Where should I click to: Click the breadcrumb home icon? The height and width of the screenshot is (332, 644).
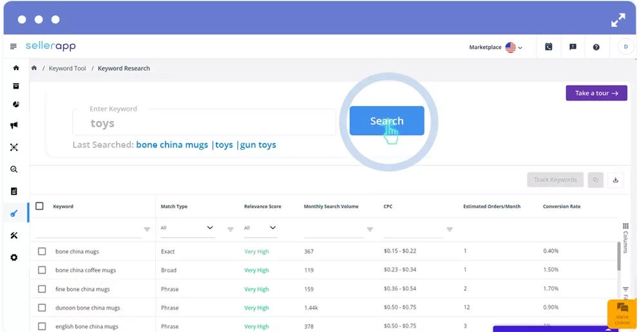[34, 68]
